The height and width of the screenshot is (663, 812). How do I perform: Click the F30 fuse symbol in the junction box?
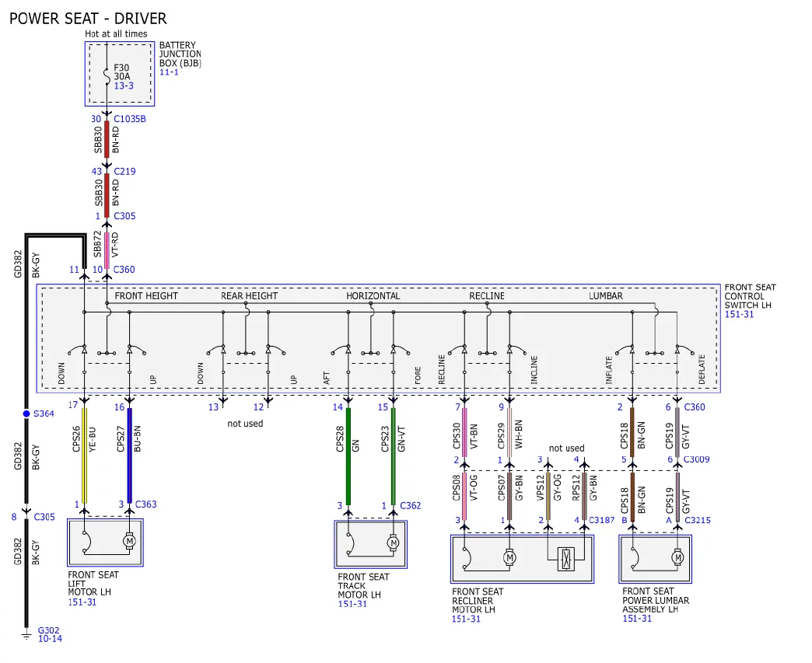click(x=107, y=77)
